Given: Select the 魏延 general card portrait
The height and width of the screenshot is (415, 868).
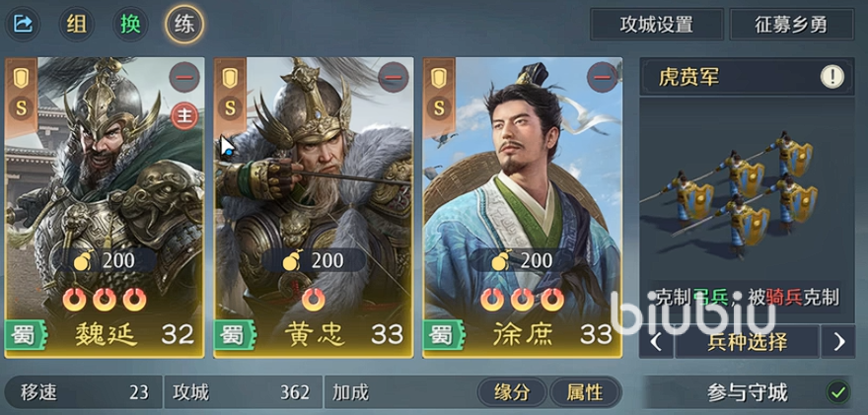Looking at the screenshot, I should [x=105, y=207].
